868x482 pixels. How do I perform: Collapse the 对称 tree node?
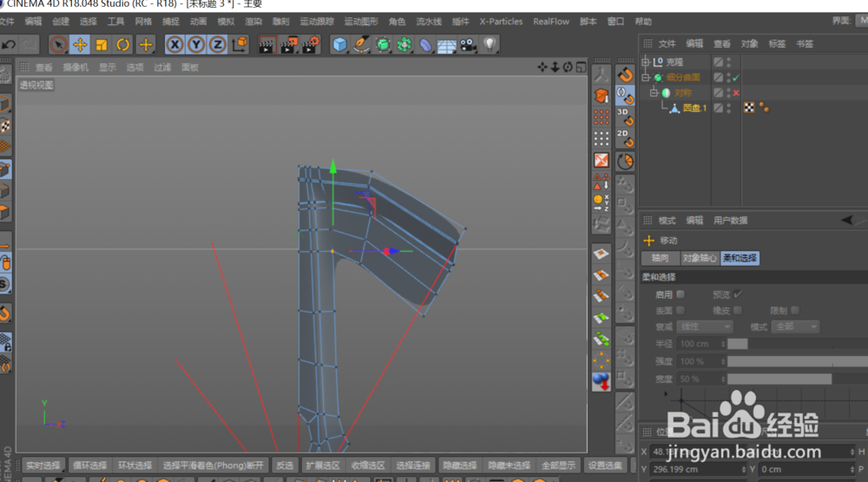point(654,93)
